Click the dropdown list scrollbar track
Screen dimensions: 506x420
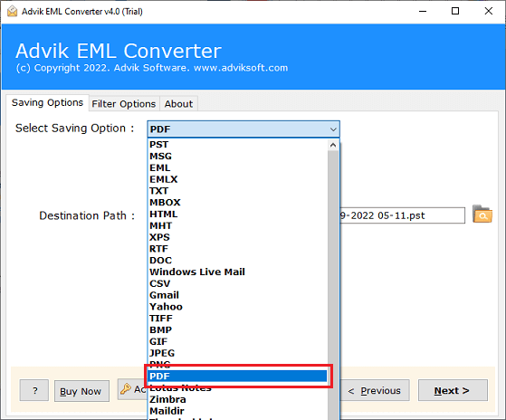point(333,285)
